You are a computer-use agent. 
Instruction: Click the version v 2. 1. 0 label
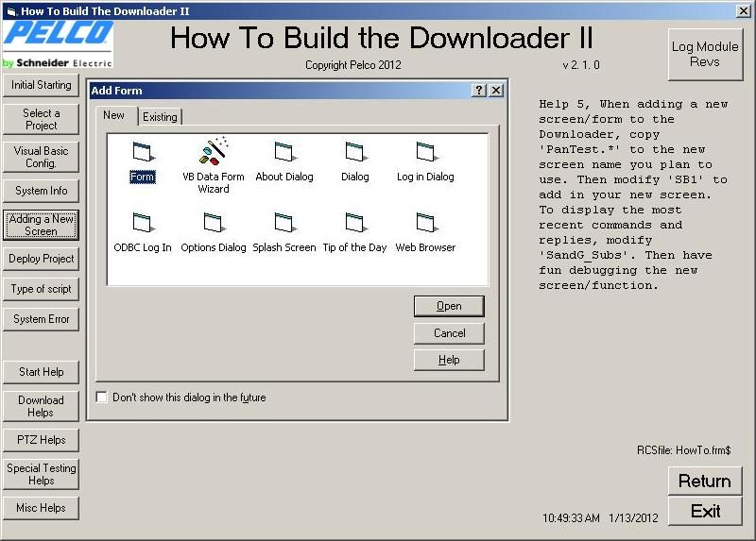(x=581, y=65)
